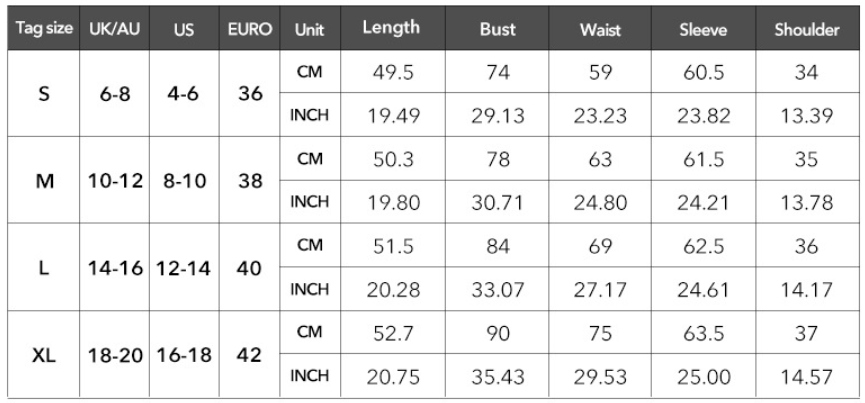Click the Length column header
The image size is (865, 403).
[x=393, y=28]
